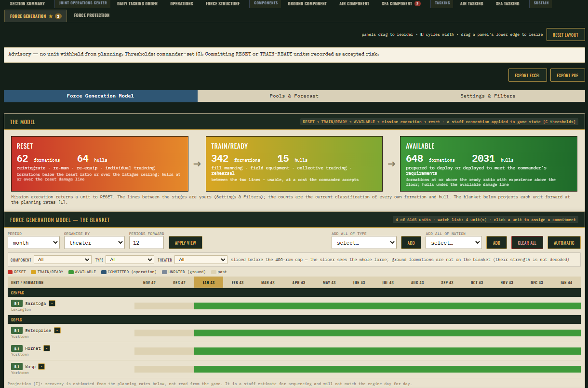Click the square marker button beside Enterprise

coord(57,331)
